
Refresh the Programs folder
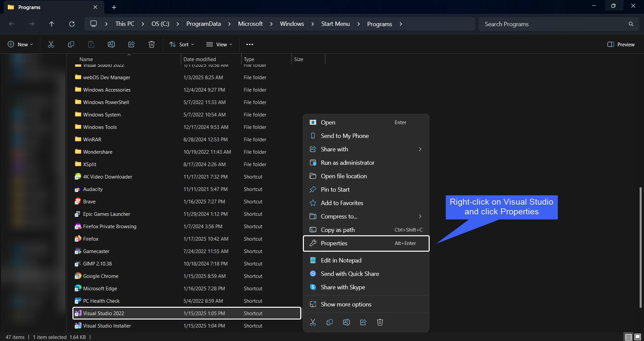[72, 24]
